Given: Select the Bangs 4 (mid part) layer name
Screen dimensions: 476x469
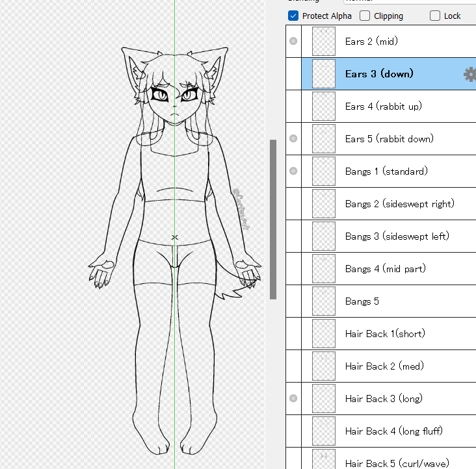Looking at the screenshot, I should 386,268.
